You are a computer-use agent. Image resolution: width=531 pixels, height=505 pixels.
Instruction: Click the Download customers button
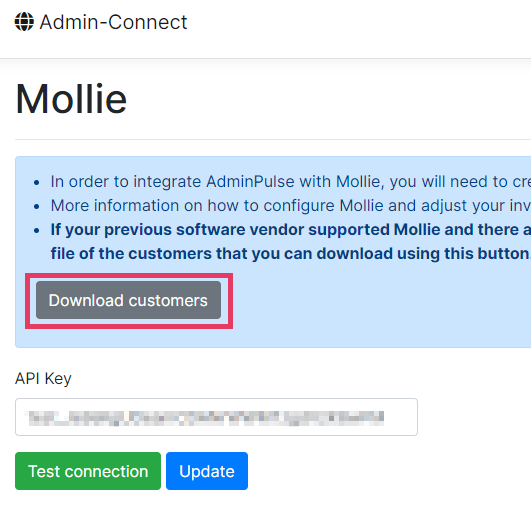click(x=128, y=300)
